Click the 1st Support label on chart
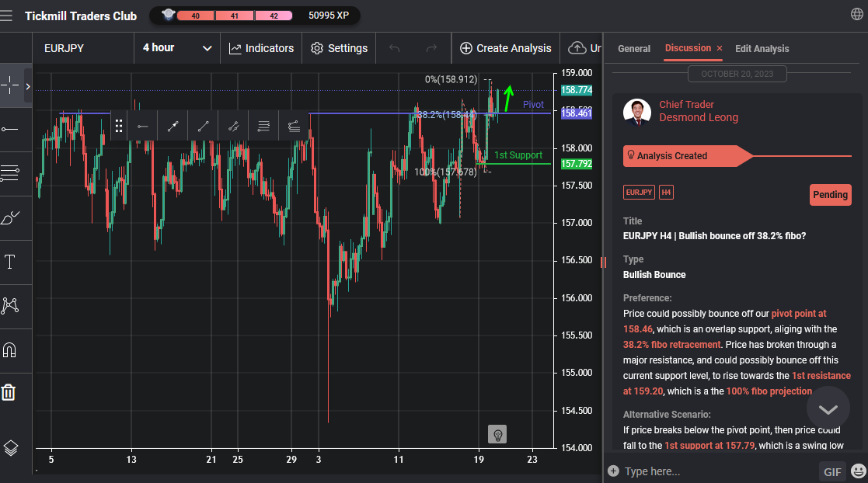This screenshot has height=483, width=868. (x=518, y=155)
